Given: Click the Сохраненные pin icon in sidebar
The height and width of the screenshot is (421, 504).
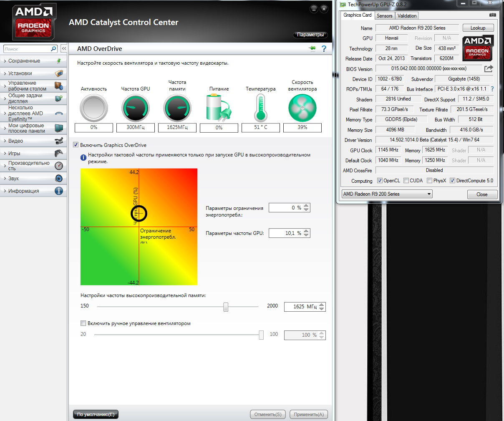Looking at the screenshot, I should click(x=59, y=61).
